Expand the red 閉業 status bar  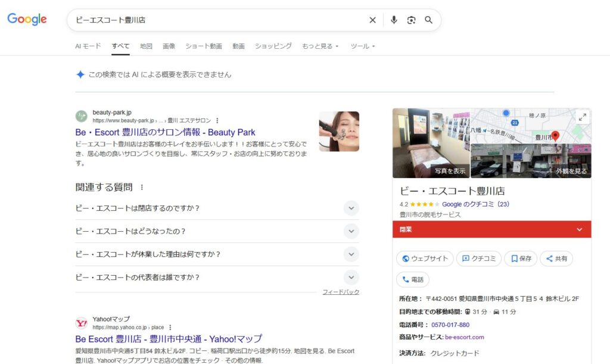tap(491, 229)
